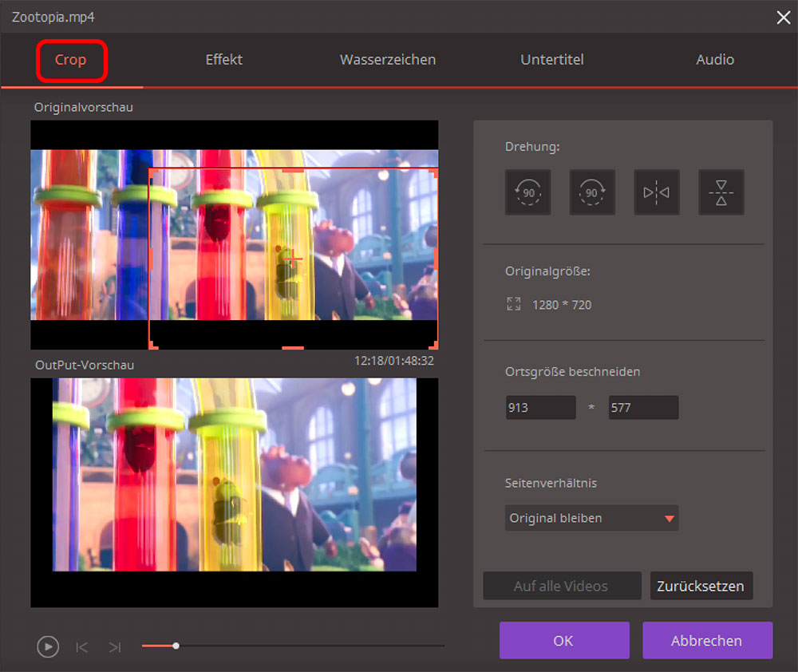
Task: Click the top-middle crop edge handle
Action: pyautogui.click(x=293, y=171)
